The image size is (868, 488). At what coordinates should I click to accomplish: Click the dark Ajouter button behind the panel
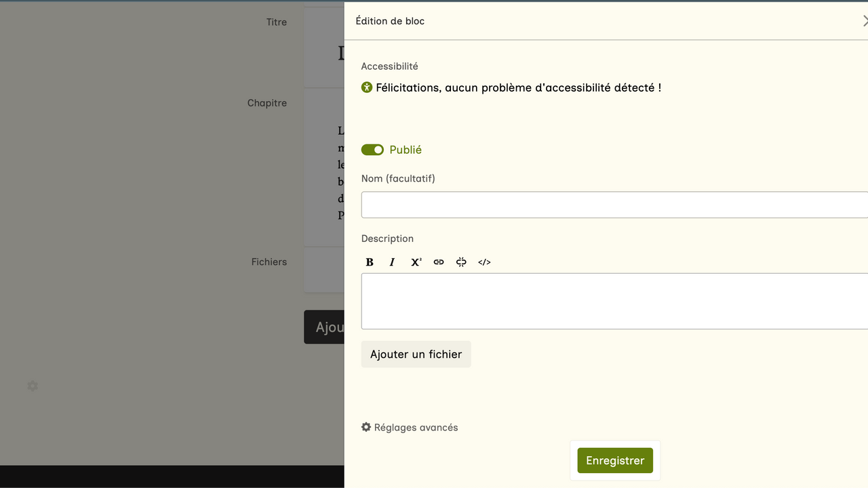pos(325,327)
